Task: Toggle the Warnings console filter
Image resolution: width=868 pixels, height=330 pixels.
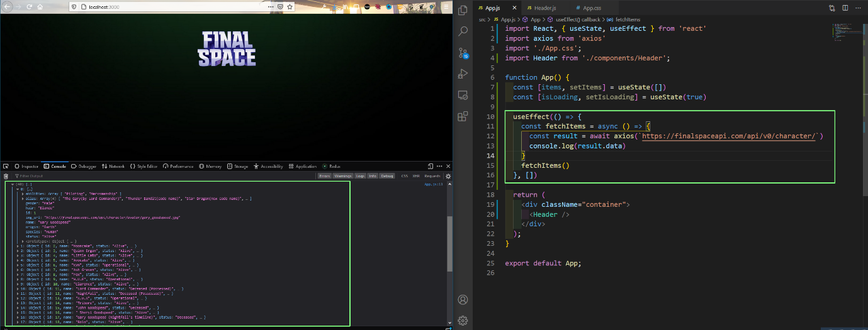Action: 342,176
